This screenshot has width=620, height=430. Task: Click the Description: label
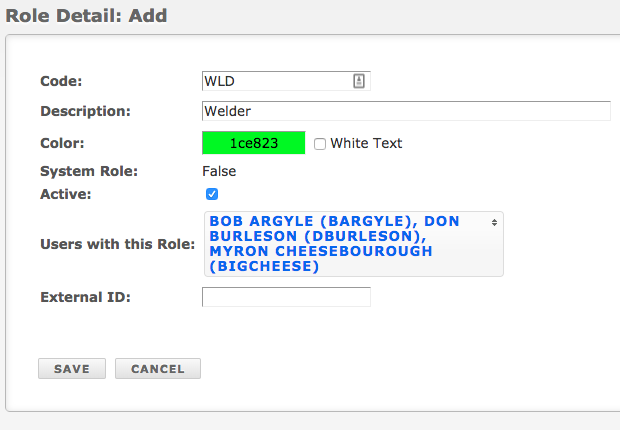click(85, 111)
